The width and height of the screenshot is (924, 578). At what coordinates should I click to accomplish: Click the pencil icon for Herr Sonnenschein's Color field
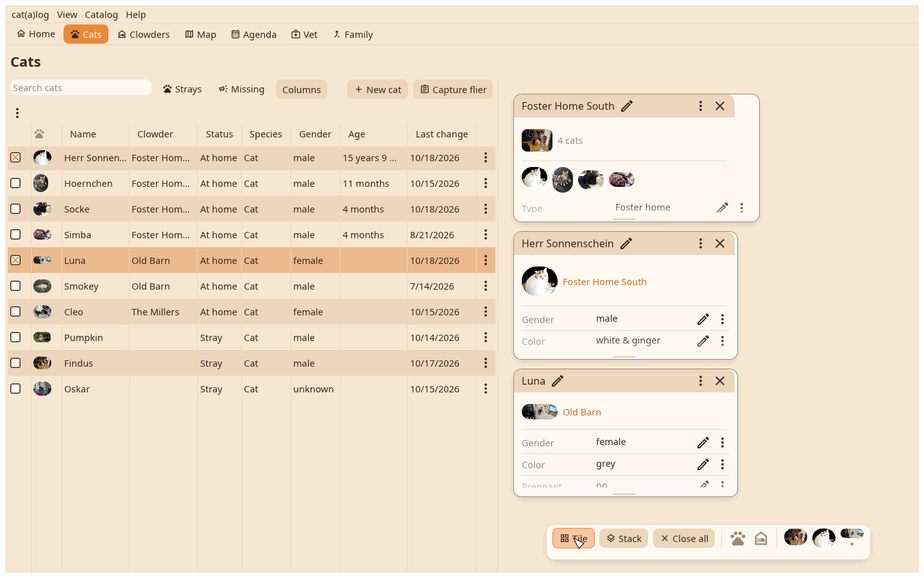pyautogui.click(x=703, y=341)
